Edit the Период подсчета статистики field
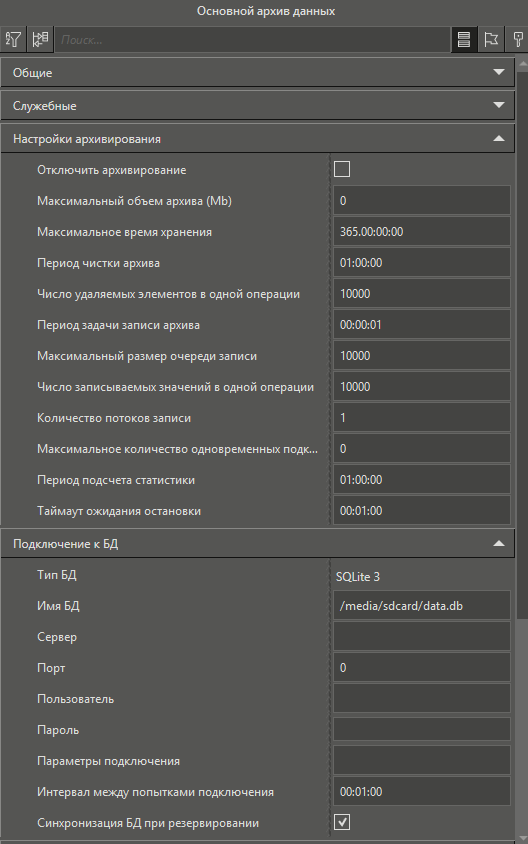 (421, 480)
